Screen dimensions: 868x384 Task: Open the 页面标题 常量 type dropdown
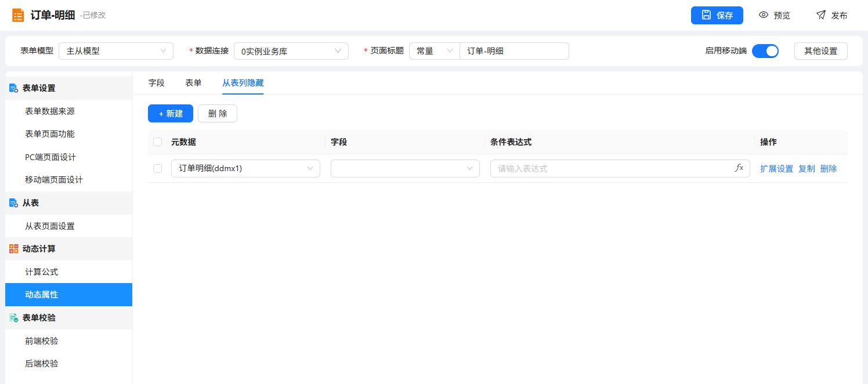coord(435,51)
